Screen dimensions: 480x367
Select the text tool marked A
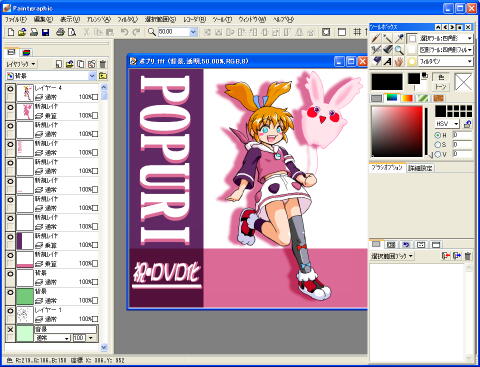point(387,61)
